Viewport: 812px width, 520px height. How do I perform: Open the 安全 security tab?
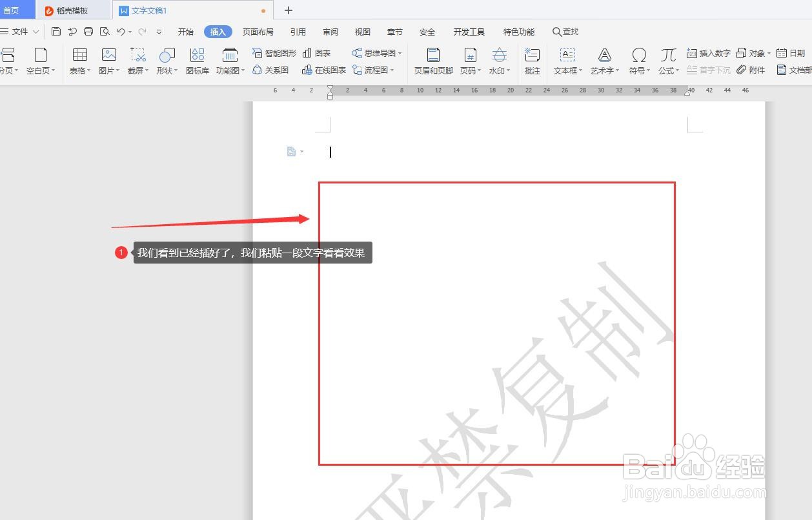click(x=427, y=32)
